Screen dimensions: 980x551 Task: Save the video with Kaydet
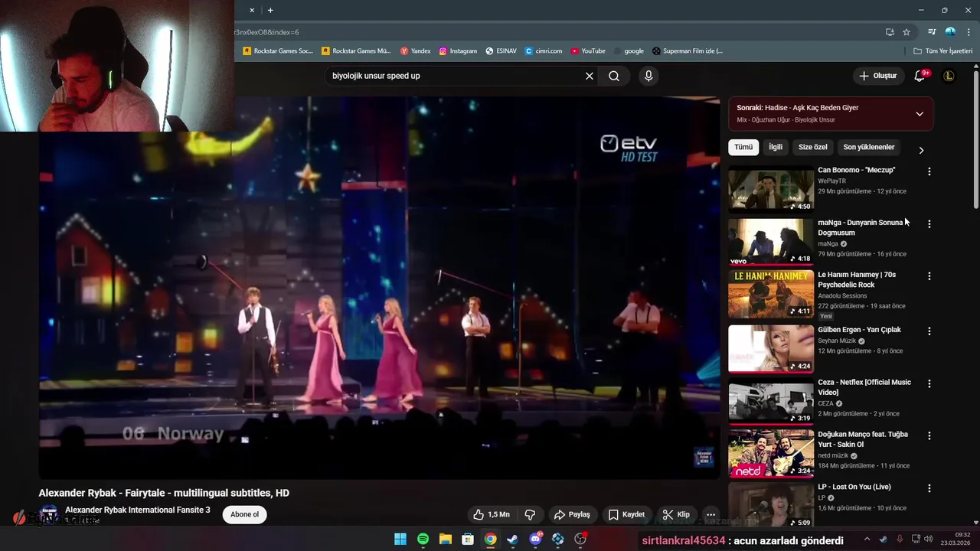(626, 514)
